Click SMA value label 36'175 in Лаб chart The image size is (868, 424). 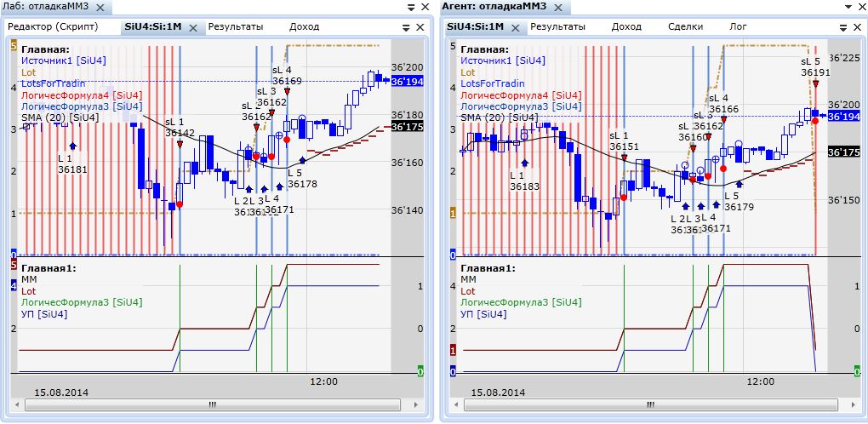point(407,127)
